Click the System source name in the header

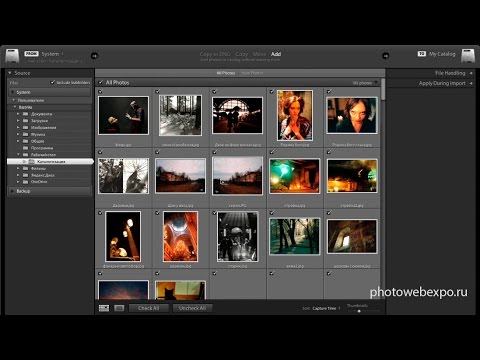50,54
